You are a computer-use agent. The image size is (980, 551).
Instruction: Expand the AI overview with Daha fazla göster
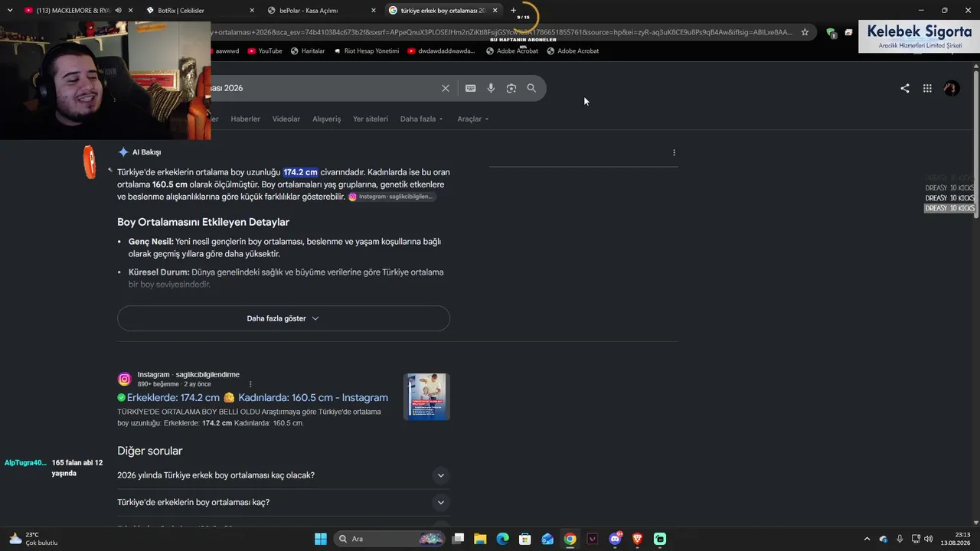coord(283,318)
